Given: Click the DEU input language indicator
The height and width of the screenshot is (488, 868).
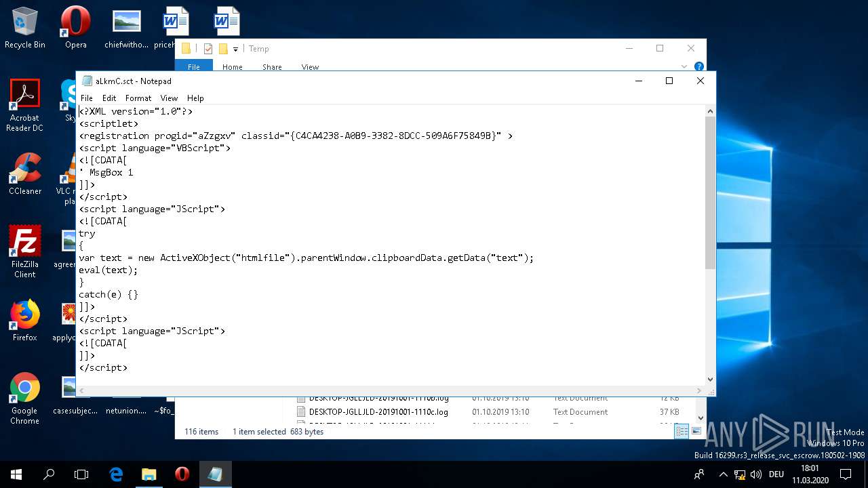Looking at the screenshot, I should pyautogui.click(x=776, y=474).
